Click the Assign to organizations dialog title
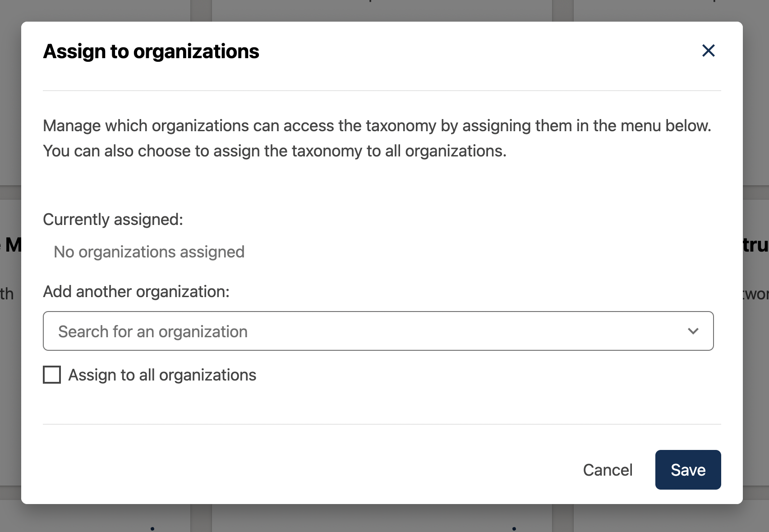The height and width of the screenshot is (532, 769). (x=151, y=51)
